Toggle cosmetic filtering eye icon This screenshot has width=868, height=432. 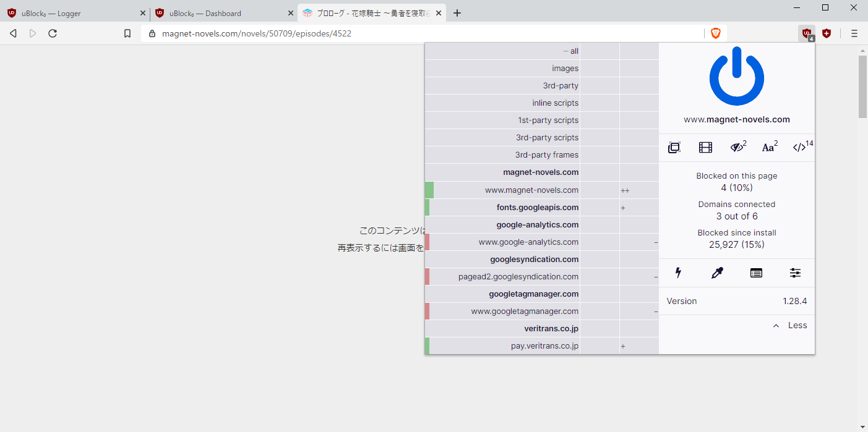(738, 147)
